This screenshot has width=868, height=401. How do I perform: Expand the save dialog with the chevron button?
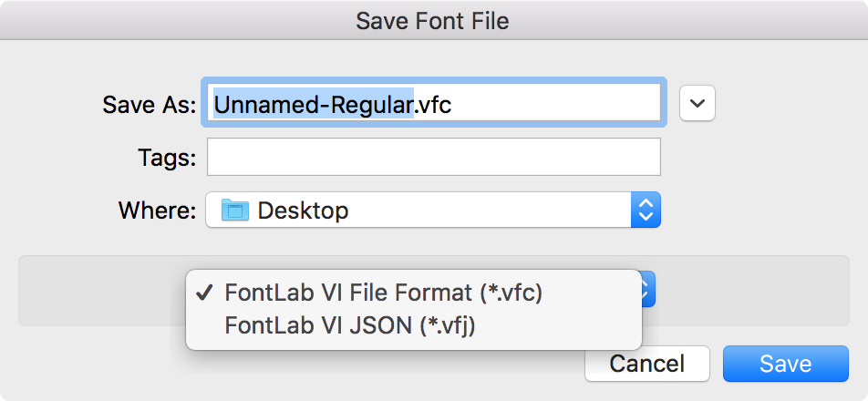pyautogui.click(x=697, y=103)
